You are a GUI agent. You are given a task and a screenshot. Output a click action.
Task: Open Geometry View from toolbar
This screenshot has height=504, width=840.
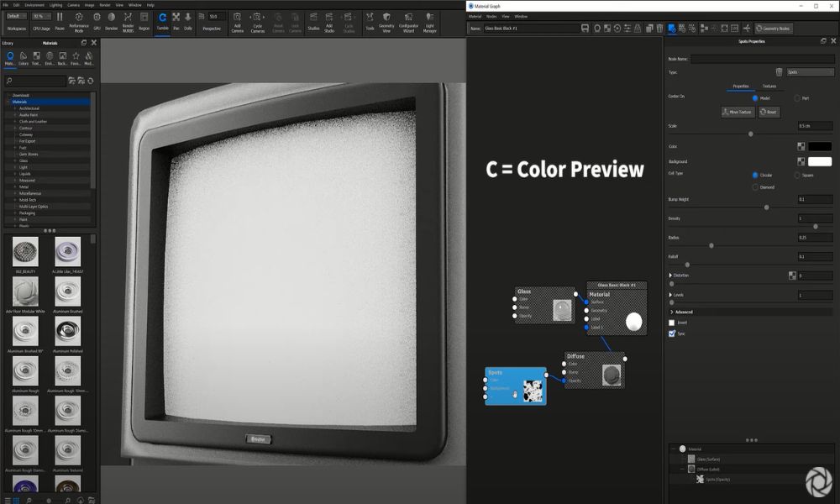386,20
